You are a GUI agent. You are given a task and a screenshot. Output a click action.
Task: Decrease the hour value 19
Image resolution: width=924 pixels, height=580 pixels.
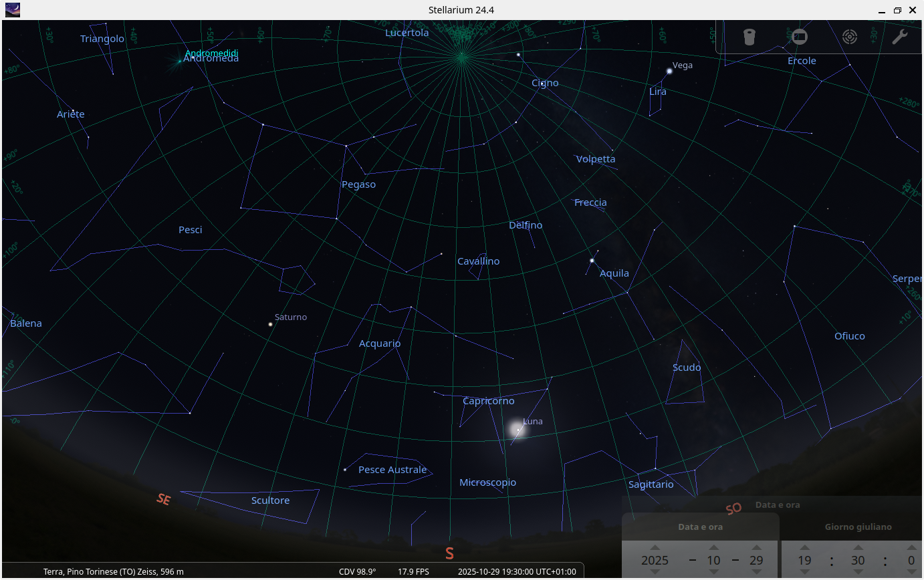[x=804, y=572]
